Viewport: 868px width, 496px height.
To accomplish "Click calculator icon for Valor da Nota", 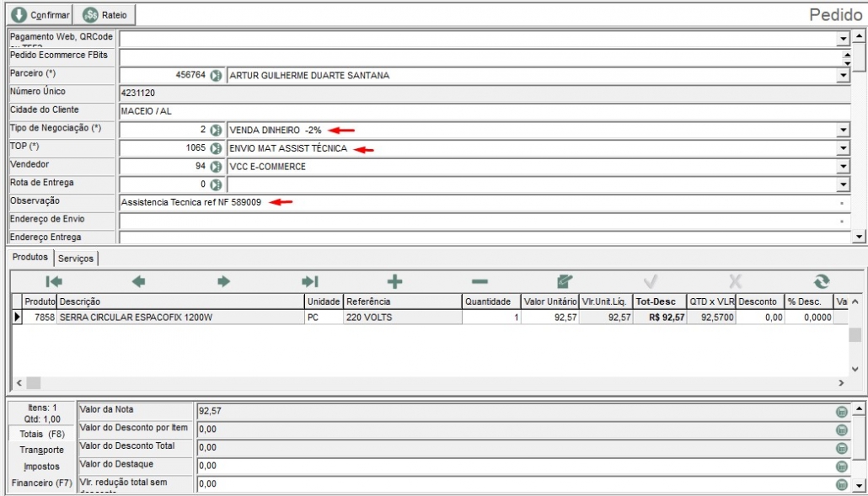I will (841, 411).
